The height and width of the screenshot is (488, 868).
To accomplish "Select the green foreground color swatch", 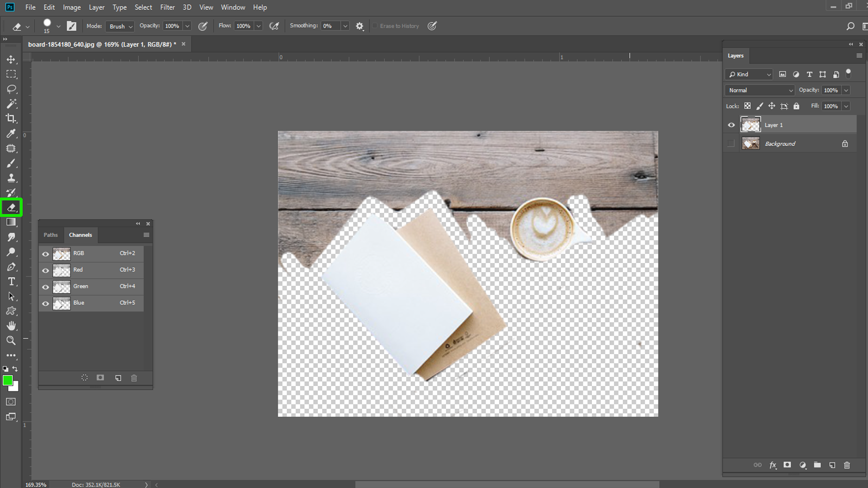I will coord(8,381).
